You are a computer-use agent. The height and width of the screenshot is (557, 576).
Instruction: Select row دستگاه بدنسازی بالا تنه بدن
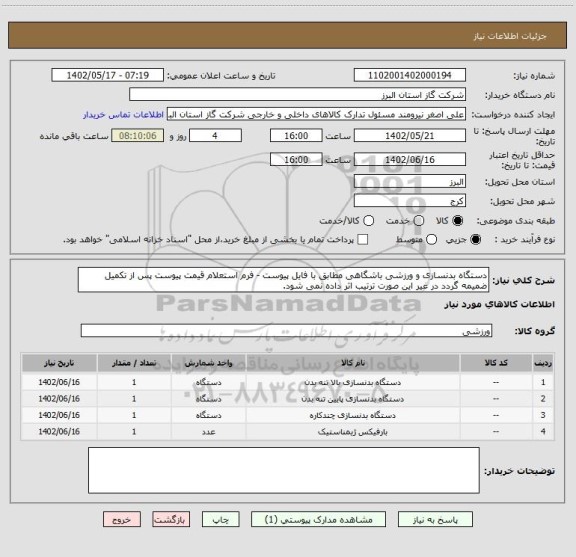(288, 382)
